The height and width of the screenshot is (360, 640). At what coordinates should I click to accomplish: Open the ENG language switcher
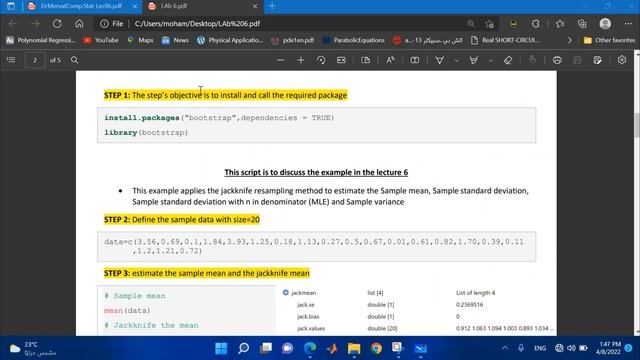540,348
